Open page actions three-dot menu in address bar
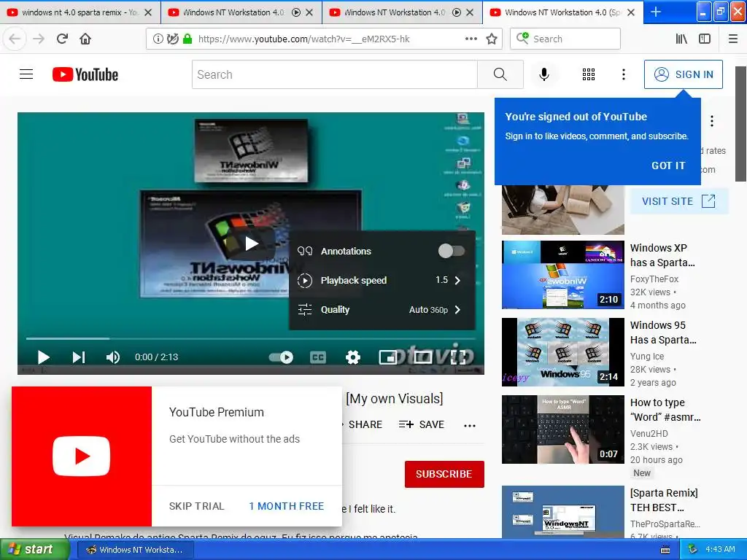747x560 pixels. [x=471, y=39]
